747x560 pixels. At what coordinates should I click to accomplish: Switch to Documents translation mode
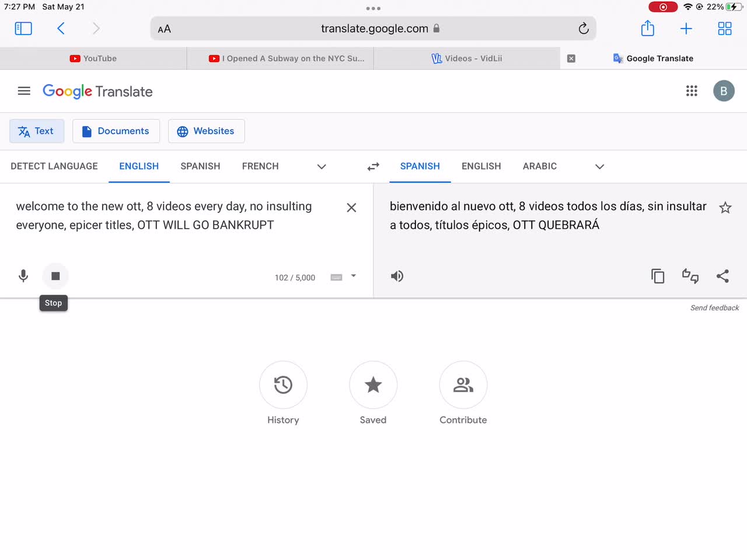click(x=116, y=131)
